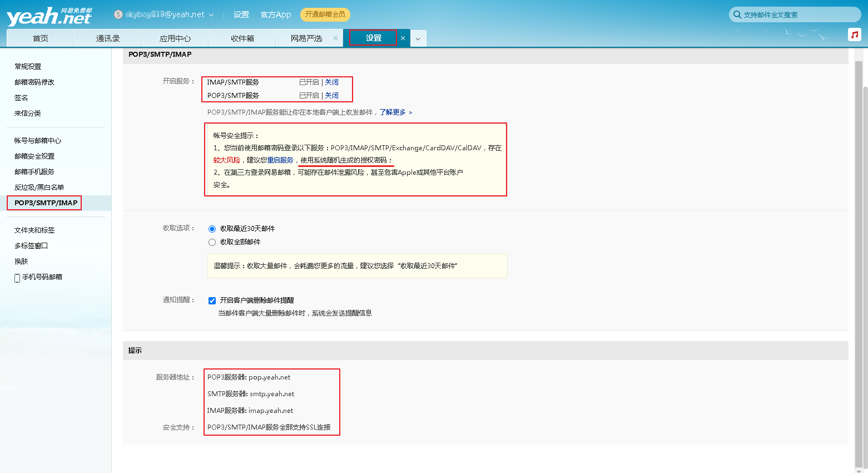Viewport: 868px width, 473px height.
Task: Click the phone icon beside 手机号码邮箱
Action: coord(17,278)
